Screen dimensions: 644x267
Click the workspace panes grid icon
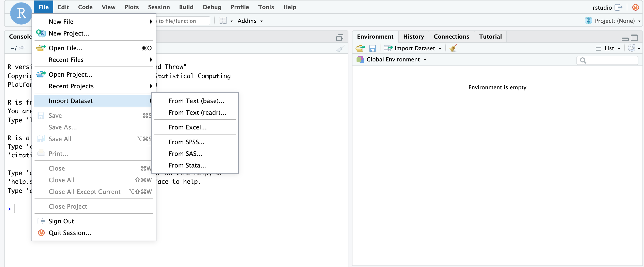[223, 21]
